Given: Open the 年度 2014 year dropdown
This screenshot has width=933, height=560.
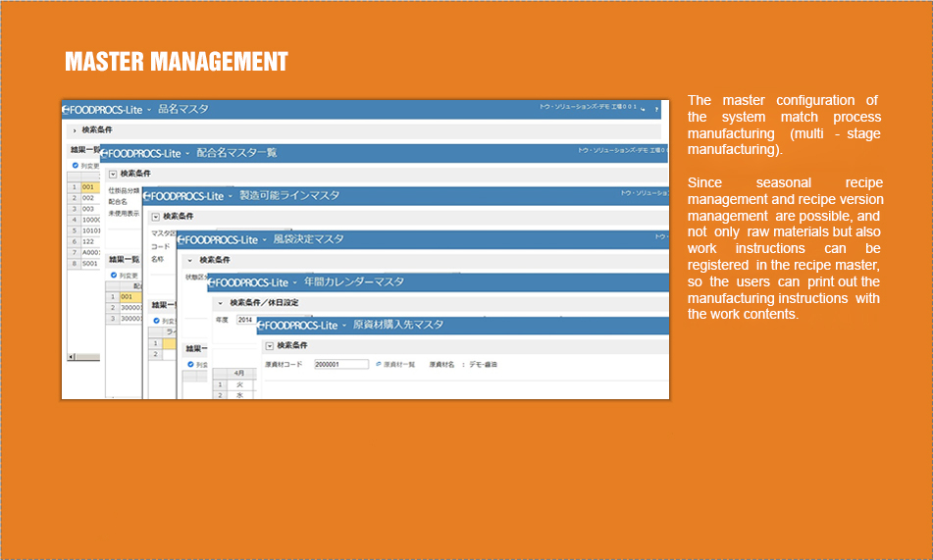Looking at the screenshot, I should pos(247,320).
